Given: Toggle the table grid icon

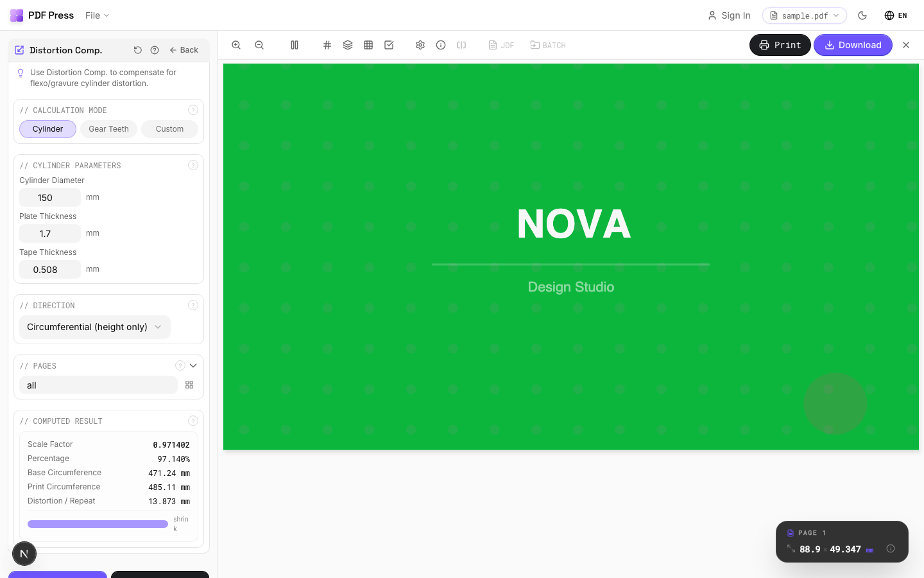Looking at the screenshot, I should click(368, 45).
